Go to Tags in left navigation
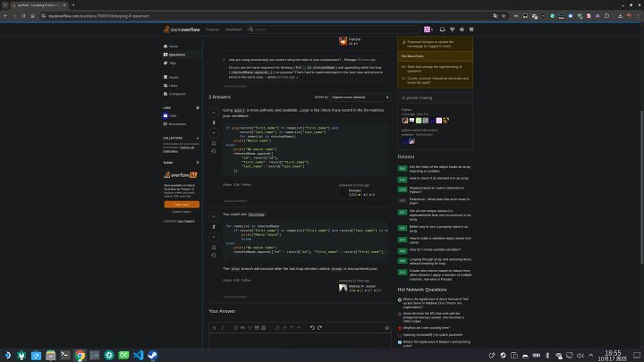The width and height of the screenshot is (644, 362). tap(173, 63)
